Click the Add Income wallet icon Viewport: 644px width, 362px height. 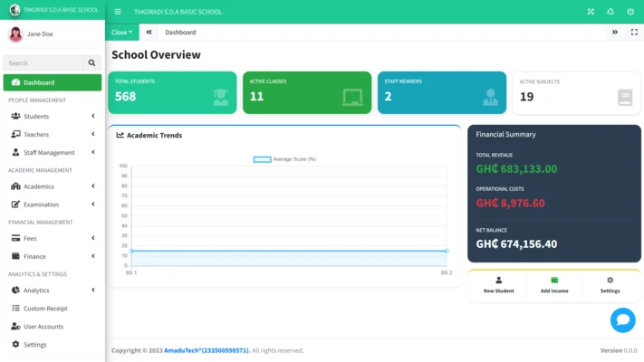pyautogui.click(x=554, y=281)
